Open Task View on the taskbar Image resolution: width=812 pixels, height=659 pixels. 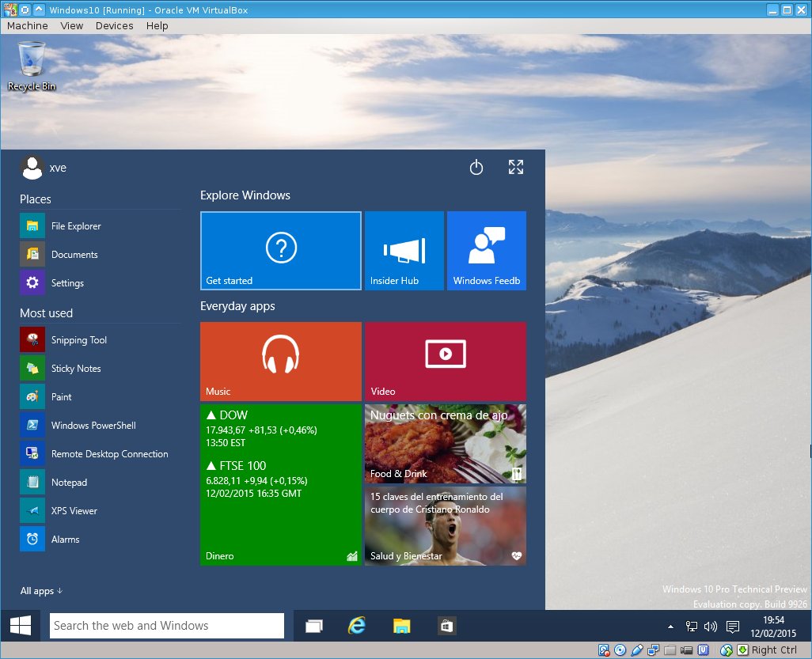tap(314, 626)
